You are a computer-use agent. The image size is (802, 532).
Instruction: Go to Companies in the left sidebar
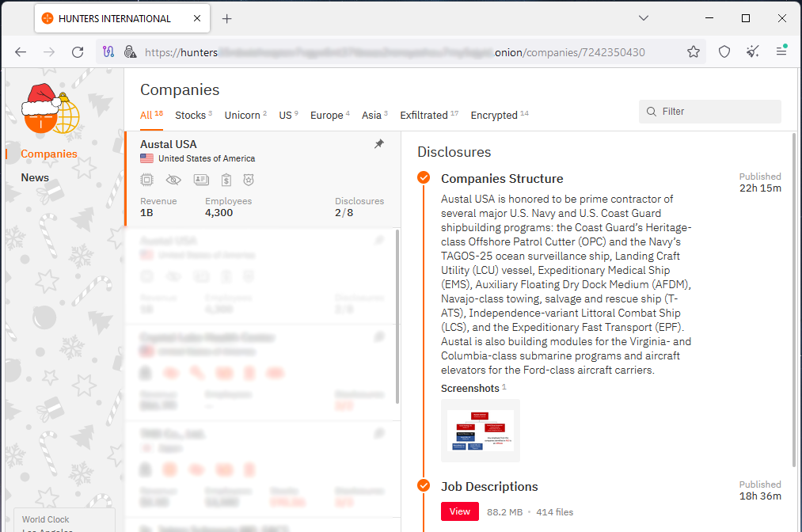click(49, 154)
